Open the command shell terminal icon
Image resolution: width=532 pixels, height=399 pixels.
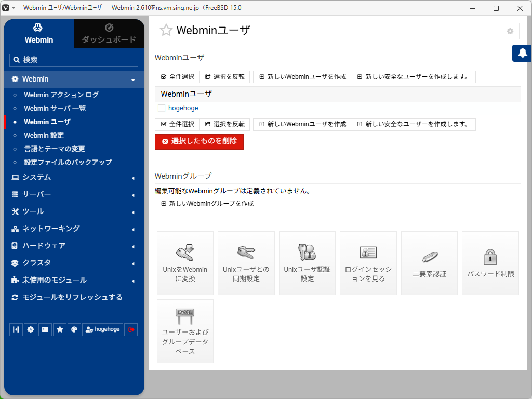point(45,329)
